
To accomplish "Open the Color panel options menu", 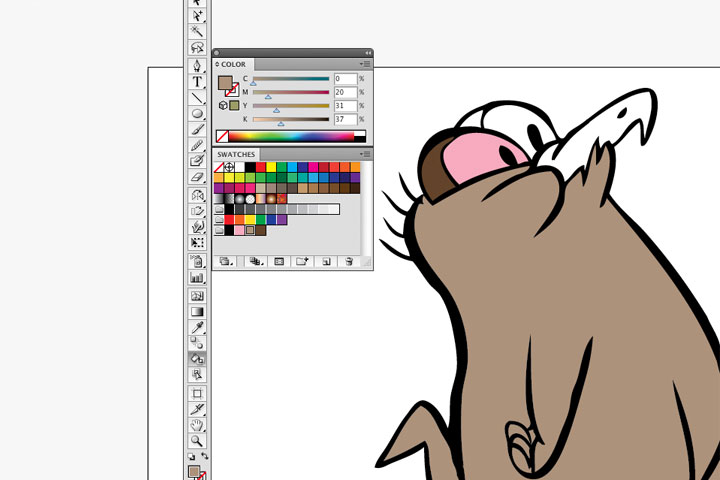I will 365,64.
